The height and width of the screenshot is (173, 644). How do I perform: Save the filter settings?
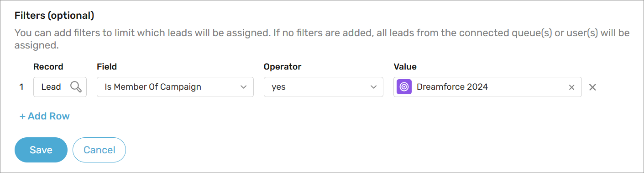point(41,150)
